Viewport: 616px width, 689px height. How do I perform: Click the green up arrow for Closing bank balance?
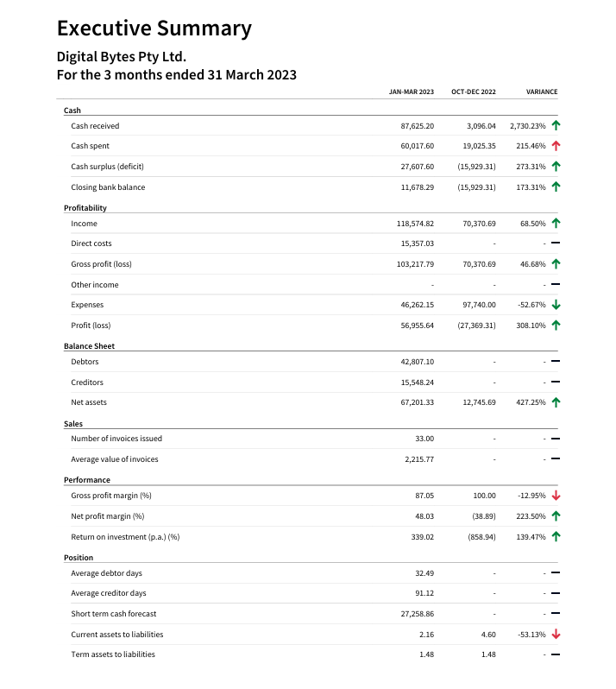(556, 187)
